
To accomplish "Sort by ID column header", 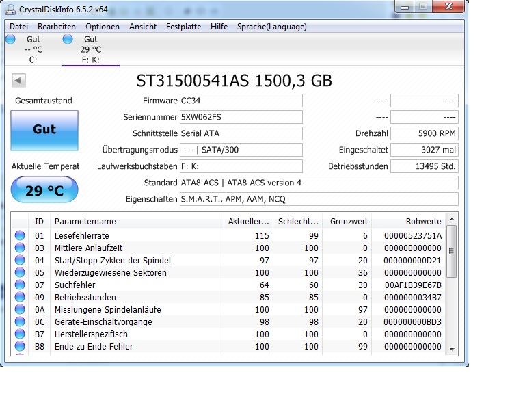I will click(39, 222).
